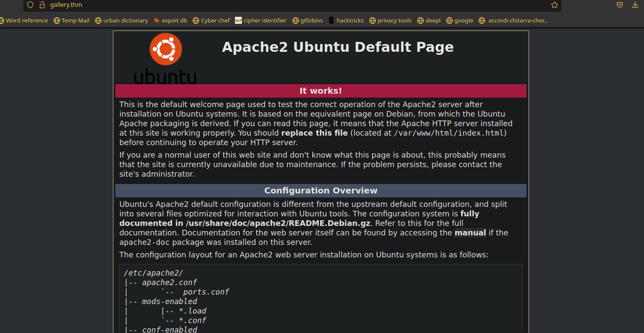This screenshot has height=333, width=644.
Task: Open the Pocket save icon
Action: pos(620,5)
